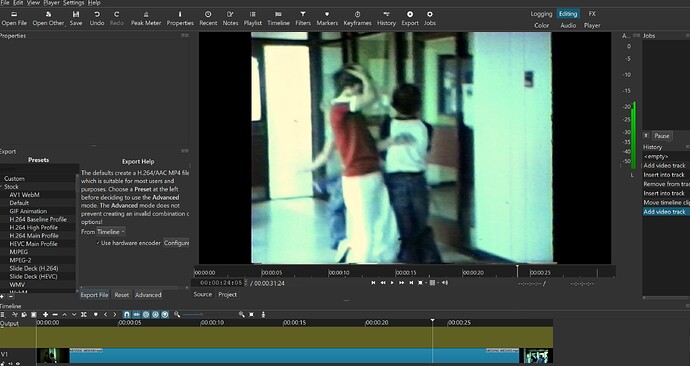
Task: Open the Notes panel
Action: click(230, 18)
